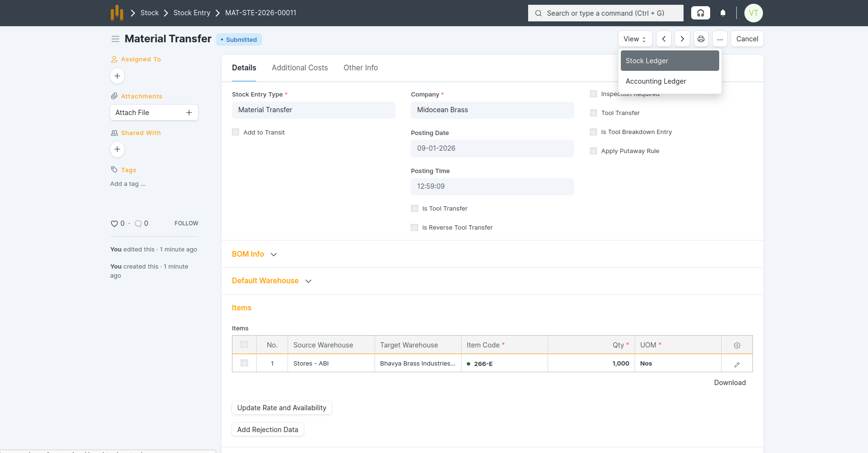Switch to the Additional Costs tab
The width and height of the screenshot is (868, 453).
point(299,68)
